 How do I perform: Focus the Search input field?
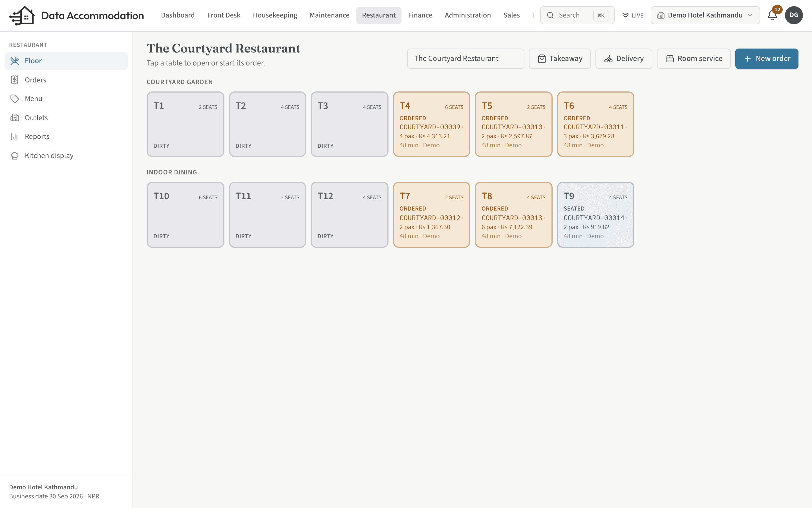pyautogui.click(x=577, y=15)
